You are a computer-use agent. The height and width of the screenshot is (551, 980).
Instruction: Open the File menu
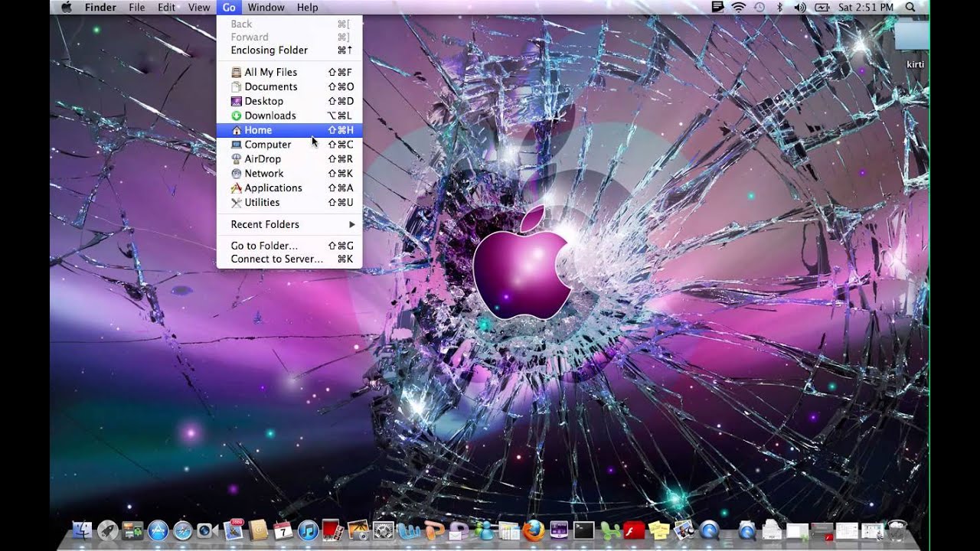point(137,7)
